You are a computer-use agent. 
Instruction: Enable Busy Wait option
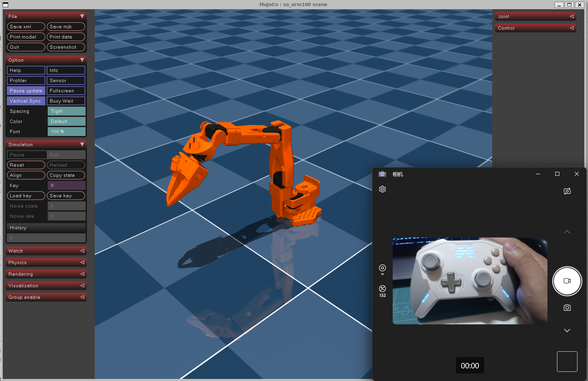tap(66, 101)
